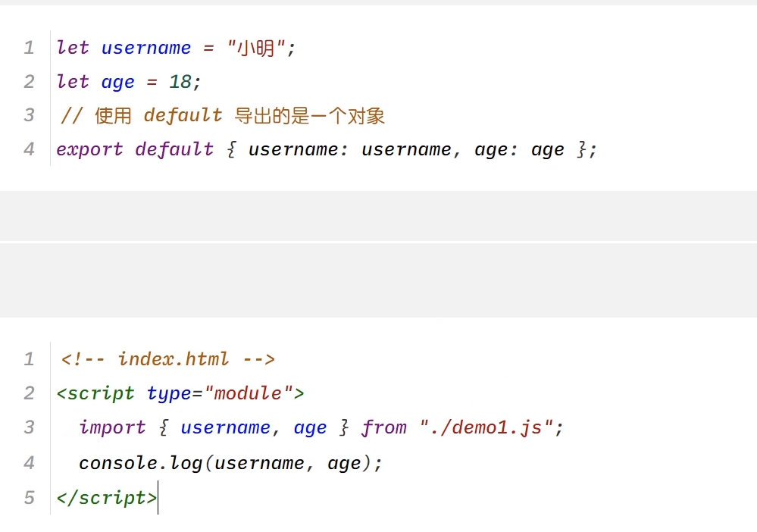Click the number 18 in the age declaration
The width and height of the screenshot is (757, 532).
click(180, 82)
